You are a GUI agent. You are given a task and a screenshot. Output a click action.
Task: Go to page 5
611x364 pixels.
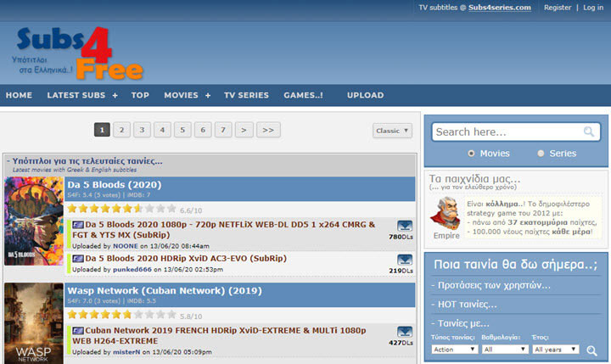pos(182,130)
